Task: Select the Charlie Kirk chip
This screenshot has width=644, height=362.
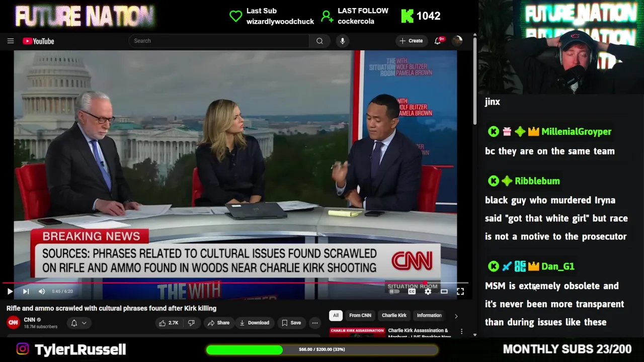Action: point(394,315)
